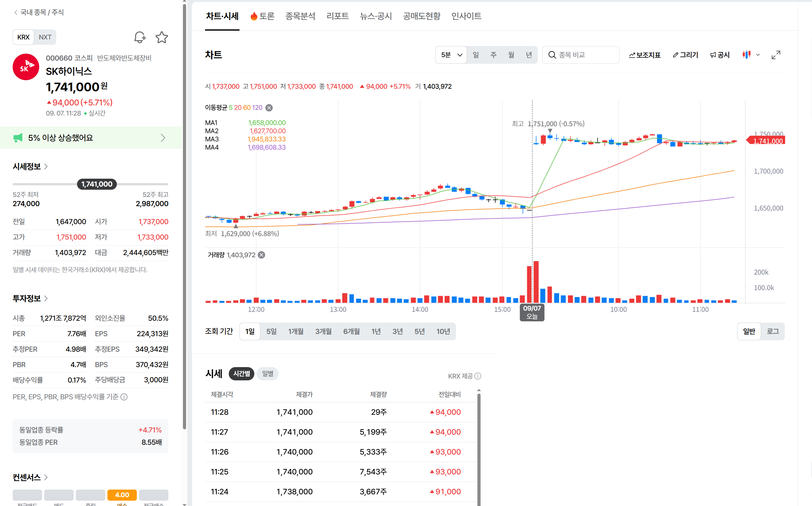
Task: Set 조회 기간 to 1개월
Action: tap(296, 331)
